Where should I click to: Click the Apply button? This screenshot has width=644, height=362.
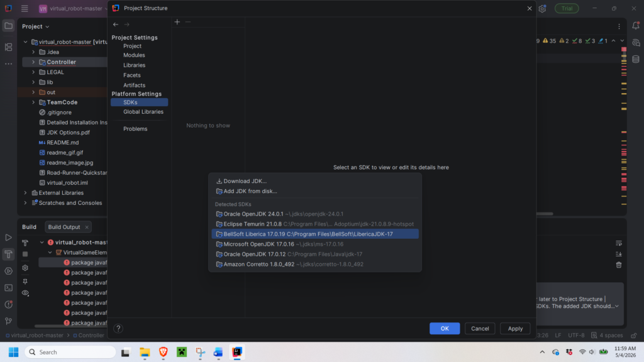pos(515,328)
